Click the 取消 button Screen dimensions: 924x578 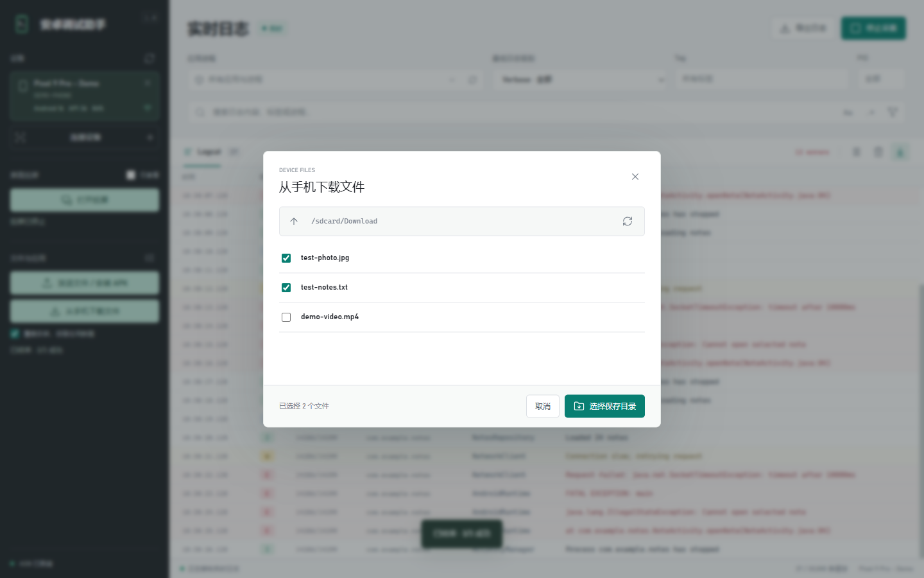(x=543, y=406)
